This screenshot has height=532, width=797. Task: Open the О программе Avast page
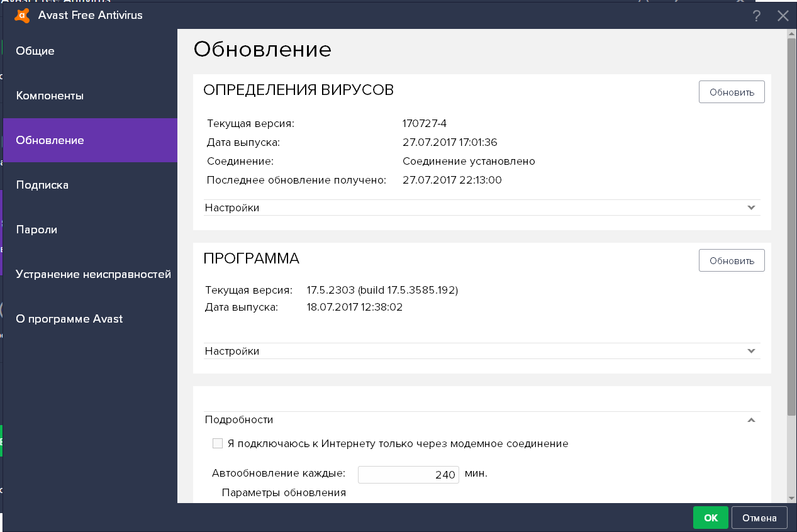pyautogui.click(x=69, y=319)
